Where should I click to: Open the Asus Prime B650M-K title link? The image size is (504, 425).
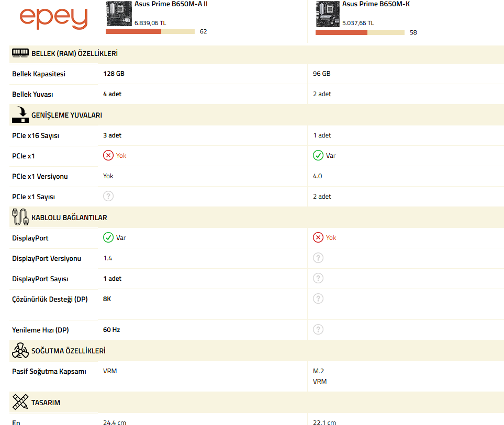[x=376, y=4]
